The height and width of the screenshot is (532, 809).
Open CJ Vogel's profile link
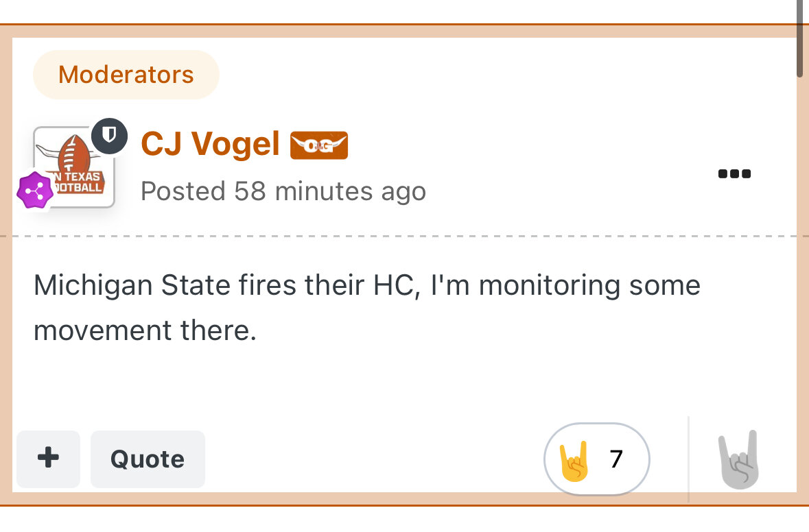pyautogui.click(x=210, y=144)
